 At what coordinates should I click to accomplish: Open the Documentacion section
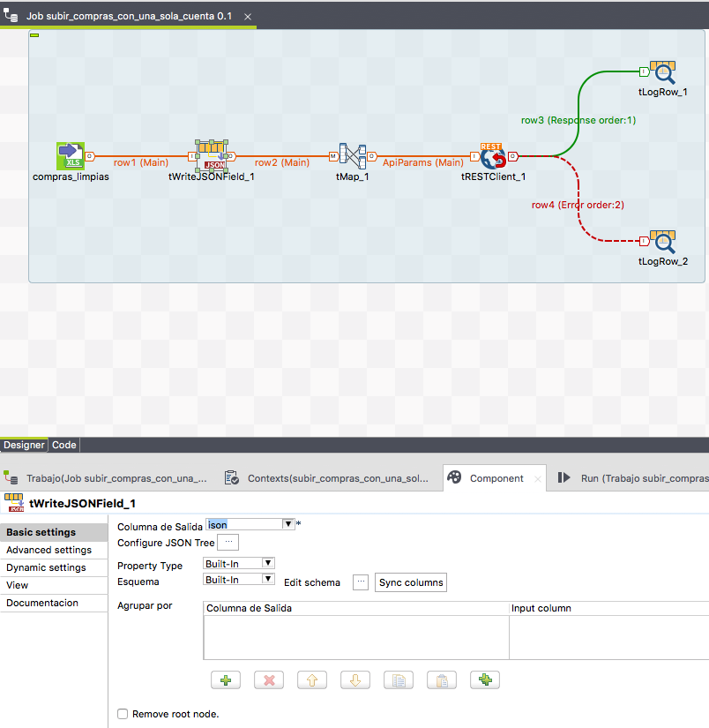click(54, 603)
